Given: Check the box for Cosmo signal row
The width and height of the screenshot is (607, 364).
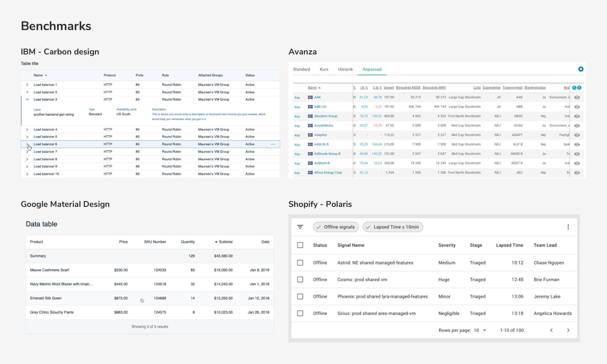Looking at the screenshot, I should tap(300, 279).
